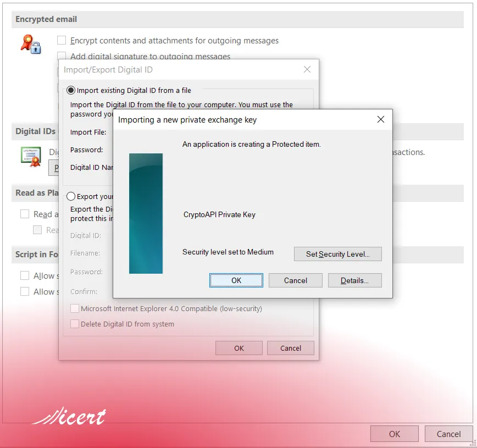This screenshot has height=448, width=477.
Task: Show Details of the protected item
Action: point(354,280)
